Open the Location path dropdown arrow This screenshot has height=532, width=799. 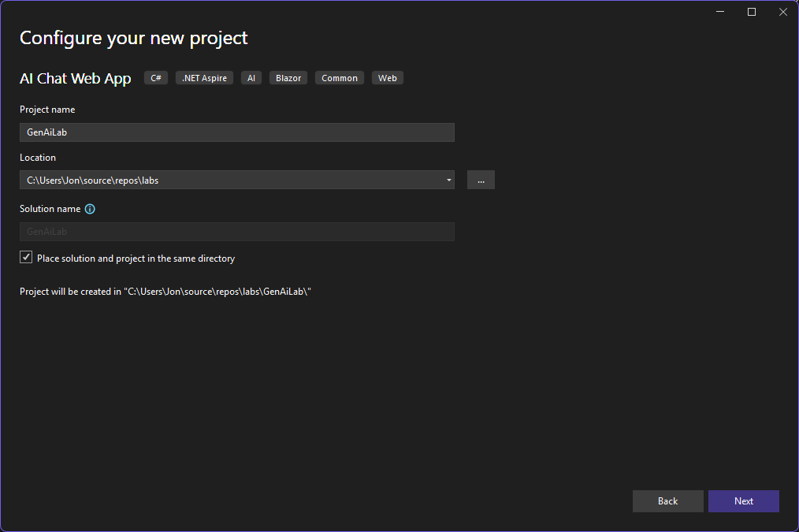point(448,180)
